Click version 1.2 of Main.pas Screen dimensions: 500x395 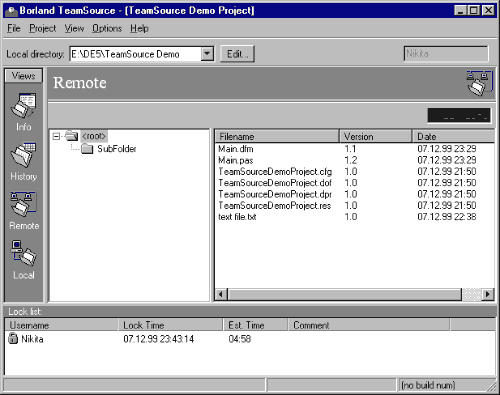[351, 160]
